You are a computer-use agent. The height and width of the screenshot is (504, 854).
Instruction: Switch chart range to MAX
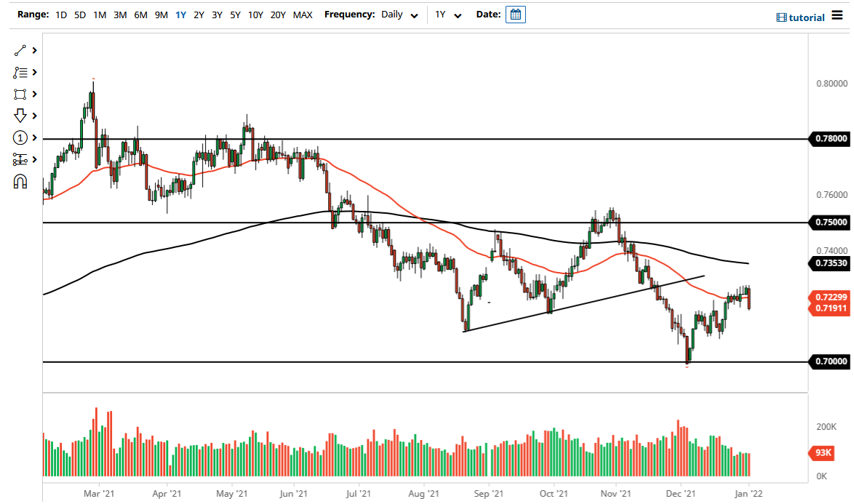tap(303, 14)
